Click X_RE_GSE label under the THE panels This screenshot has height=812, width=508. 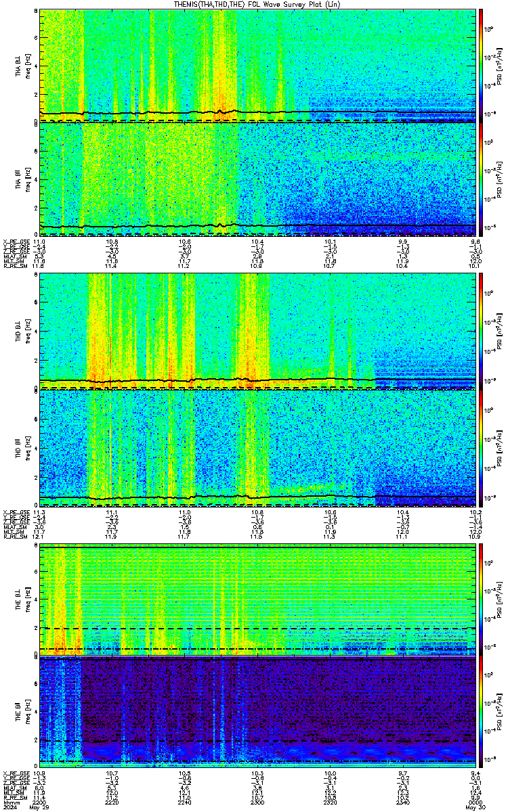pyautogui.click(x=16, y=773)
